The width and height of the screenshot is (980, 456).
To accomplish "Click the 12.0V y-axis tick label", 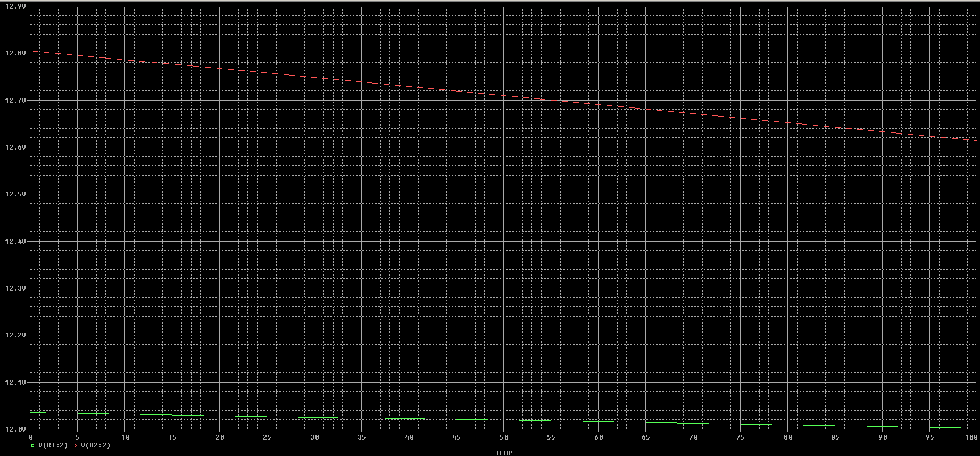I will (x=15, y=429).
